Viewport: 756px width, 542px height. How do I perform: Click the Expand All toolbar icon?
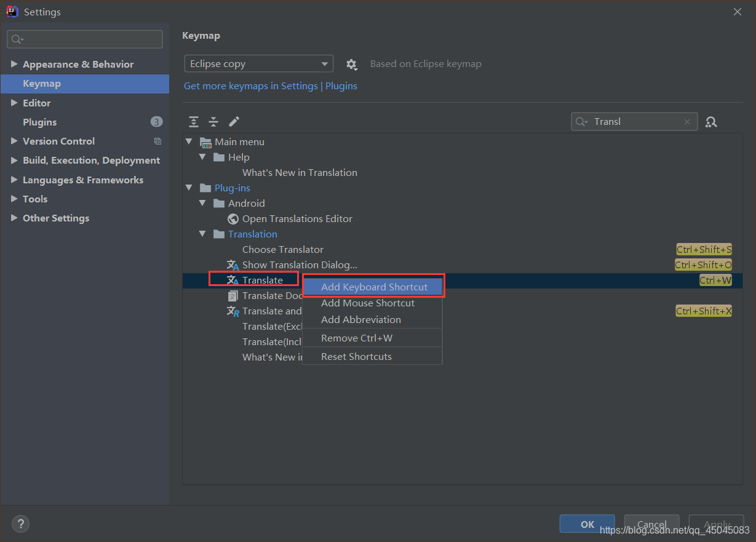[x=194, y=122]
